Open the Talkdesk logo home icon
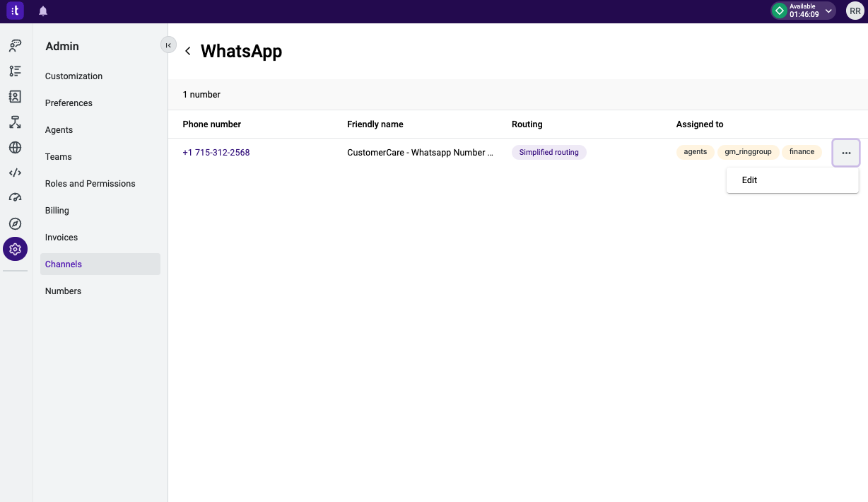Image resolution: width=868 pixels, height=502 pixels. [x=16, y=11]
